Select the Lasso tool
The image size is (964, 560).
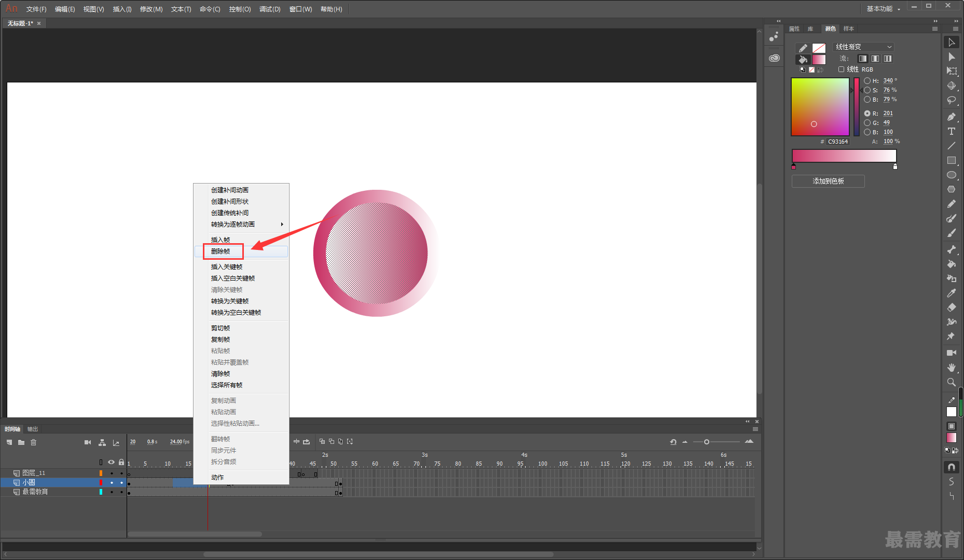[x=952, y=100]
